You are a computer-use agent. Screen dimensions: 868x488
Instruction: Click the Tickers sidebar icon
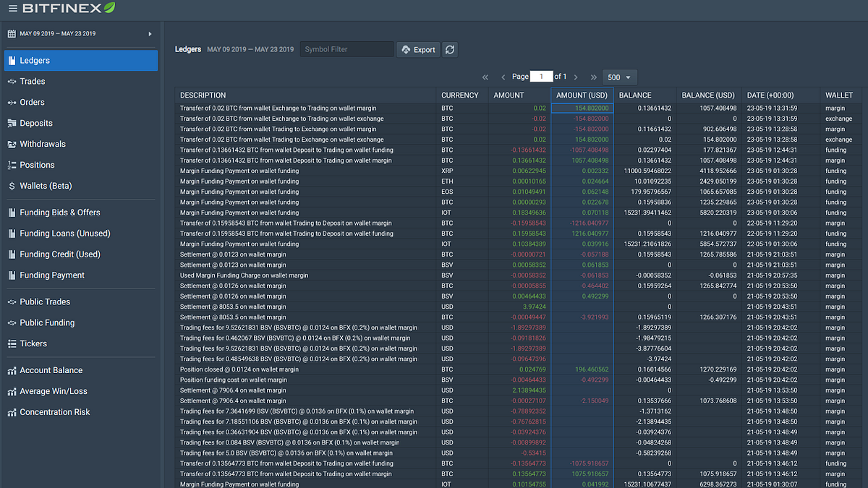[11, 343]
